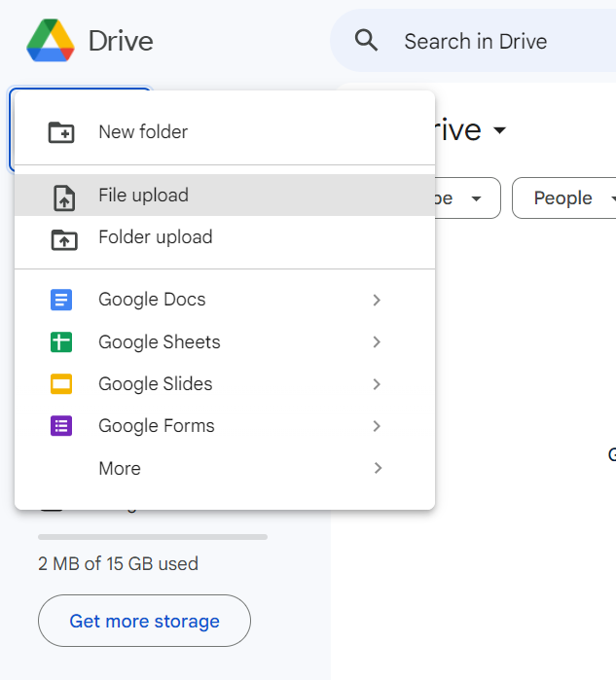The image size is (616, 680).
Task: Click the purple Google Forms icon
Action: pyautogui.click(x=61, y=426)
